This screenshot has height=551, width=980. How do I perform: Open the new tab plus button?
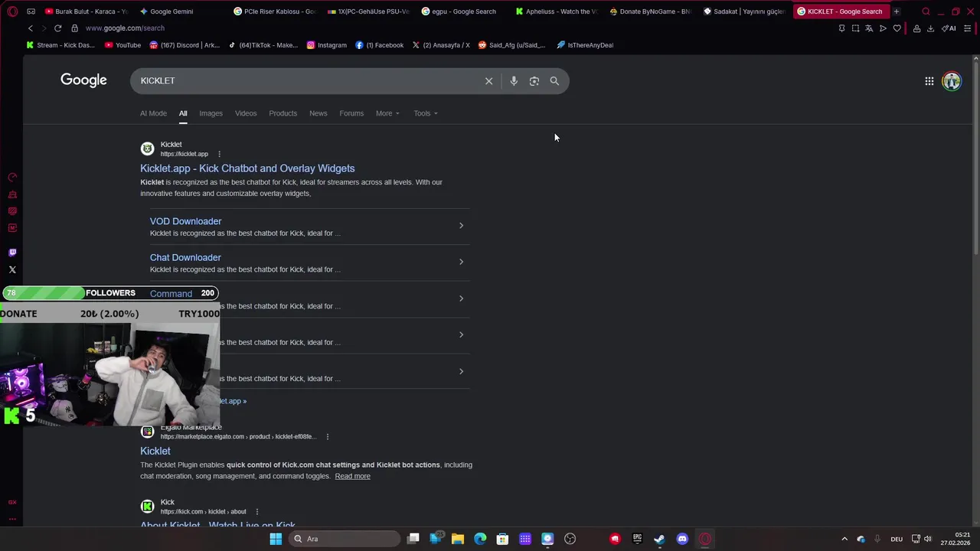[x=896, y=11]
